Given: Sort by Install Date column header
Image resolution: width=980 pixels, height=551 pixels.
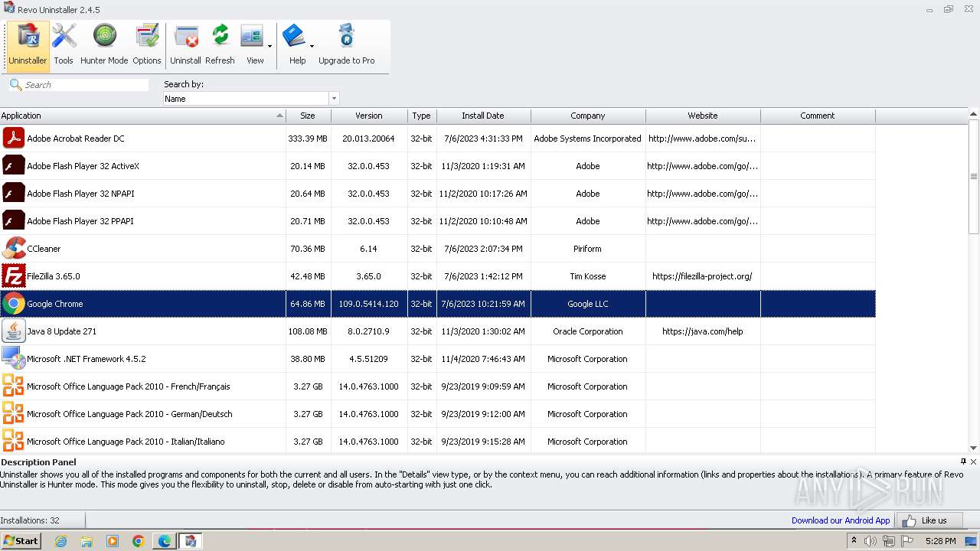Looking at the screenshot, I should [x=483, y=116].
